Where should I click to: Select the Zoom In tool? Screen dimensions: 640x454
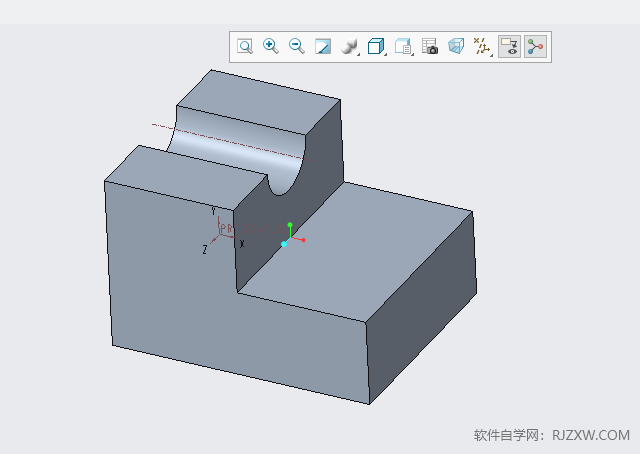(x=271, y=47)
